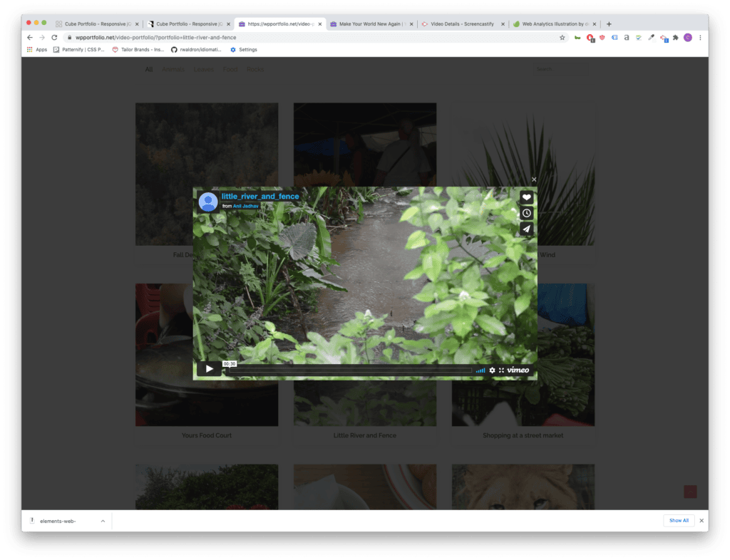Close the active wpportfolio.net tab
The width and height of the screenshot is (730, 560).
[x=320, y=24]
